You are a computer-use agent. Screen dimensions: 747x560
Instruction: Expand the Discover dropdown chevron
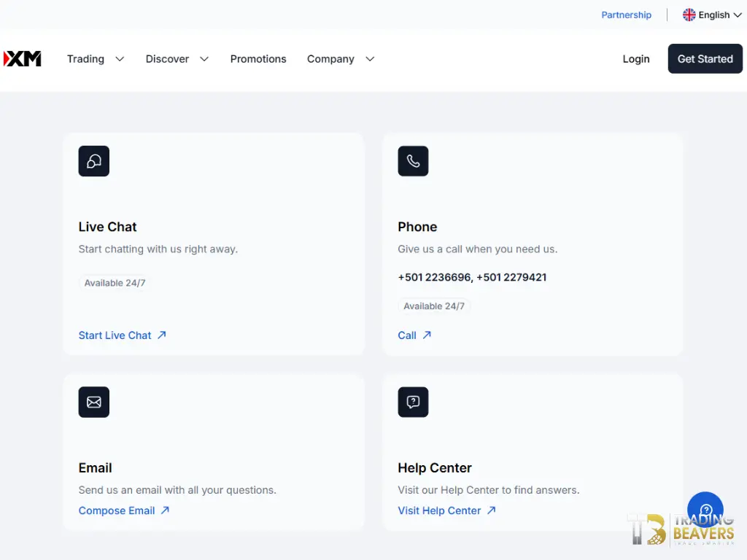click(x=204, y=59)
